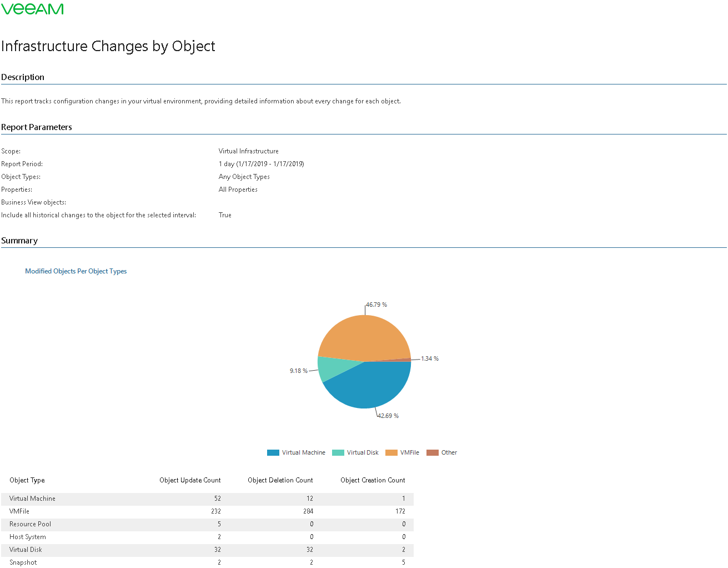The image size is (728, 568).
Task: Select the Snapshot row label
Action: pos(23,562)
